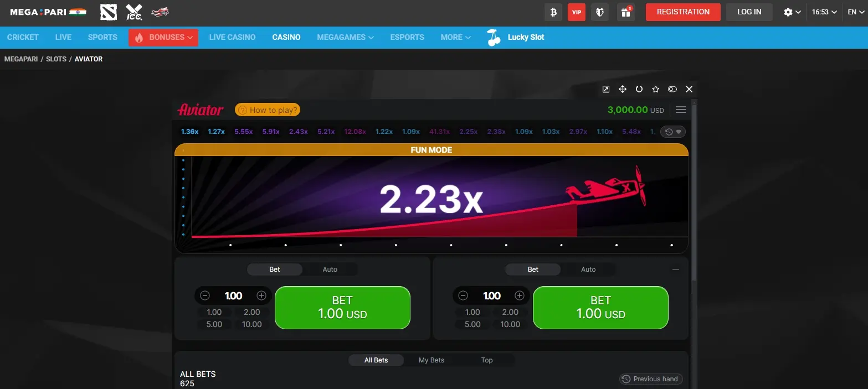Expand the Megagames dropdown
Screen dimensions: 868x389
pos(345,37)
